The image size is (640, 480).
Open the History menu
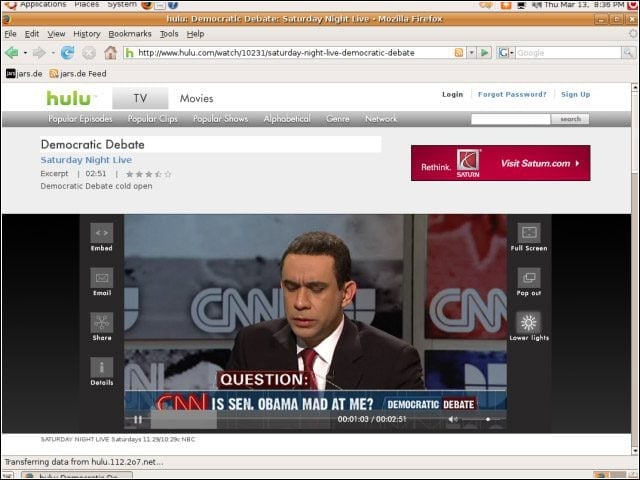87,34
